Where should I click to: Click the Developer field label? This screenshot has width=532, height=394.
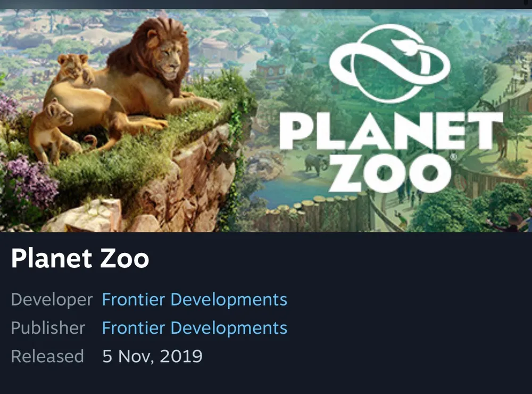[x=52, y=300]
